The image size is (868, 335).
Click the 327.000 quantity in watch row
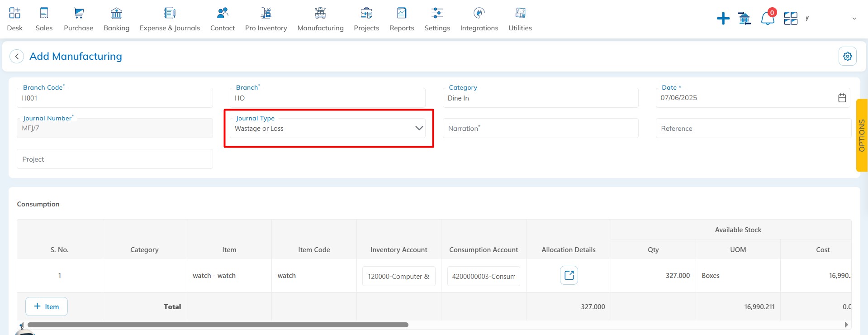tap(678, 276)
